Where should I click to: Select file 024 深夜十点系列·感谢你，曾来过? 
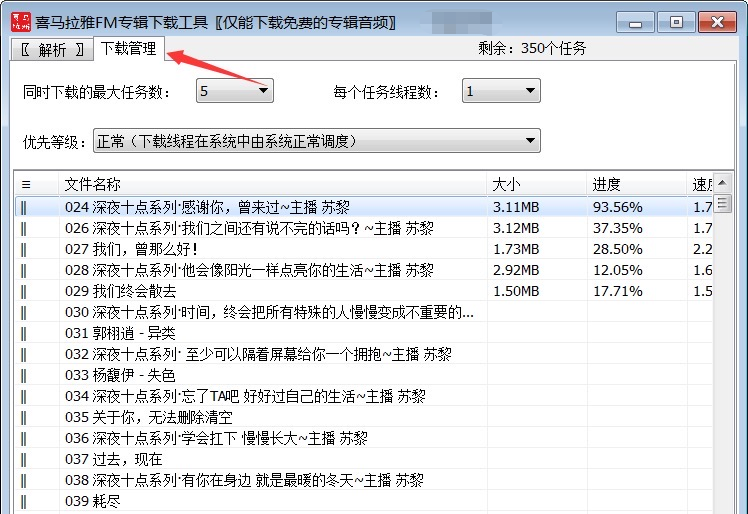tap(208, 207)
